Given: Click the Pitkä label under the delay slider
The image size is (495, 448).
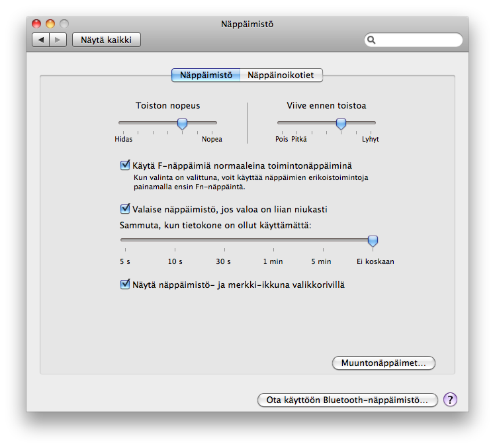Looking at the screenshot, I should (x=298, y=139).
